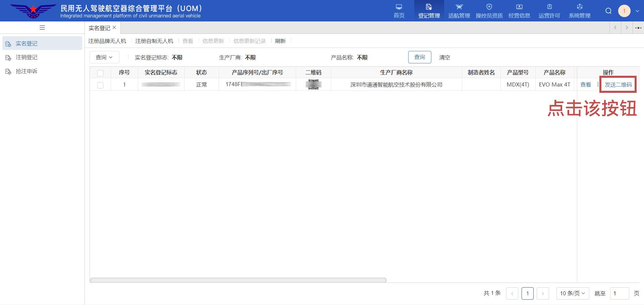This screenshot has height=305, width=644.
Task: Click 发送二维码 link in row 1
Action: (x=618, y=85)
